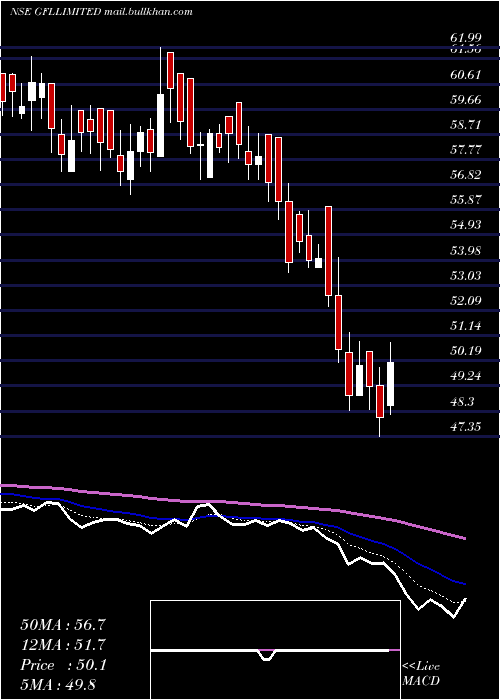The image size is (500, 700).
Task: Click the 49.24 price axis label
Action: click(x=466, y=375)
